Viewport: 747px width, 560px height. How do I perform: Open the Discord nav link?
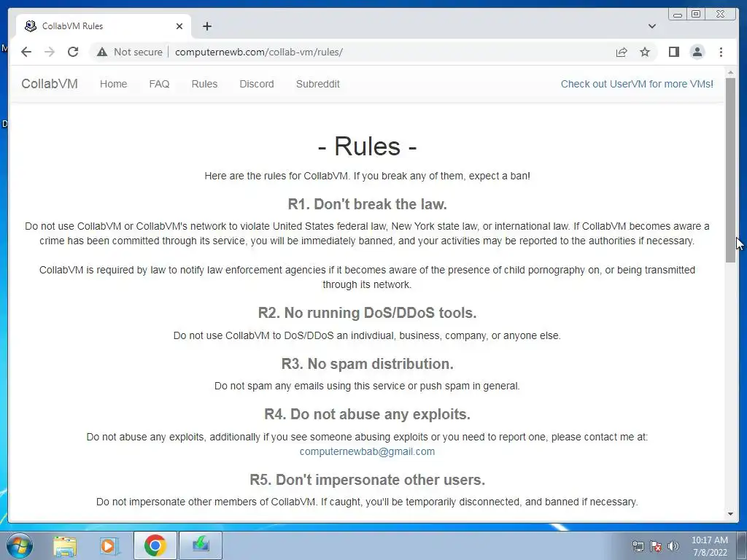point(257,84)
